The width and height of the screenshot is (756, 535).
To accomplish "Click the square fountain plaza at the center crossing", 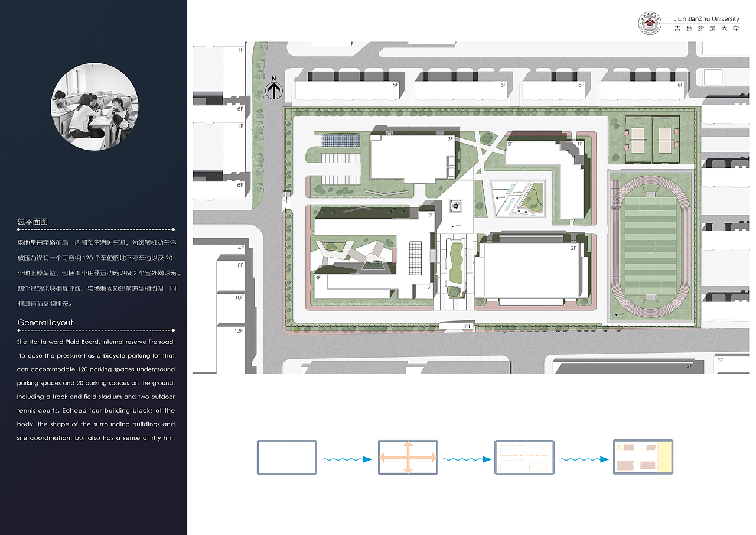I will [455, 205].
